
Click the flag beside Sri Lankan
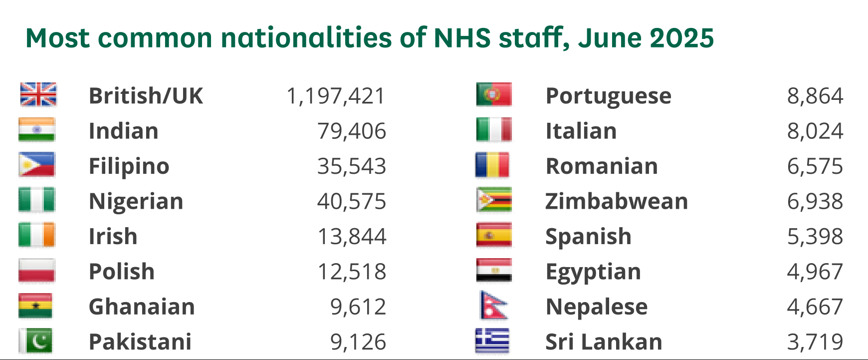[x=492, y=341]
